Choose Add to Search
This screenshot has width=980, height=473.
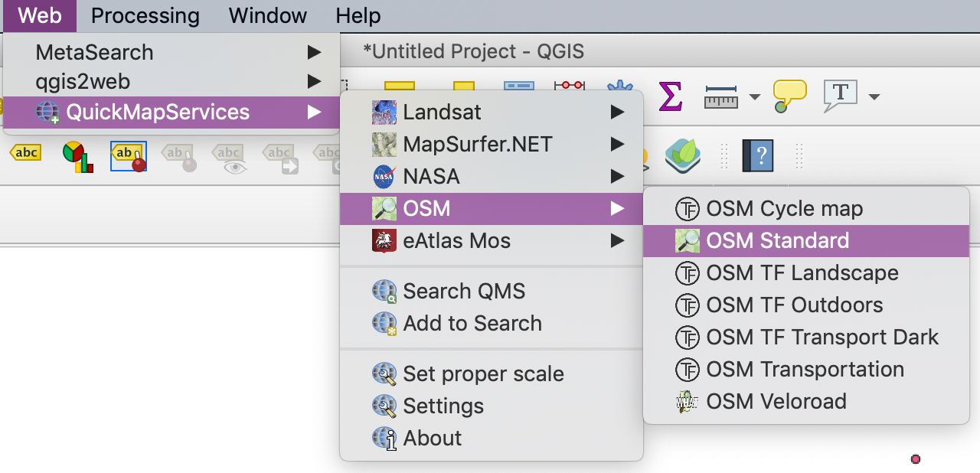(491, 323)
